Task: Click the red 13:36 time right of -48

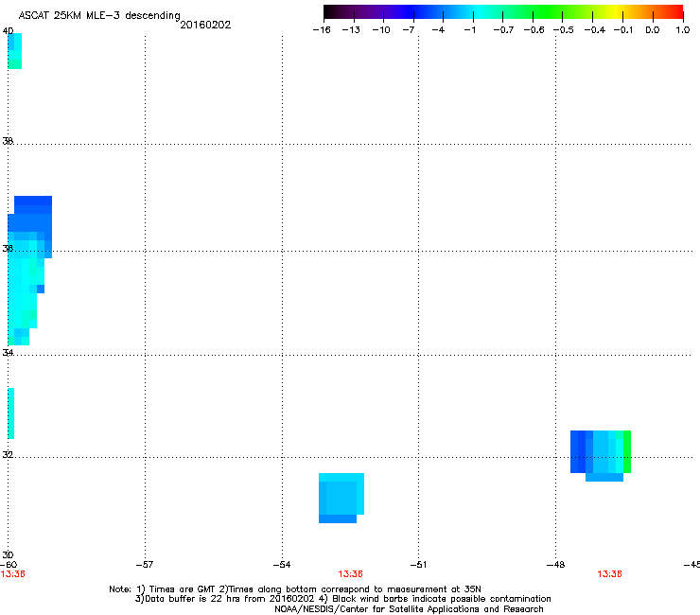Action: tap(609, 574)
